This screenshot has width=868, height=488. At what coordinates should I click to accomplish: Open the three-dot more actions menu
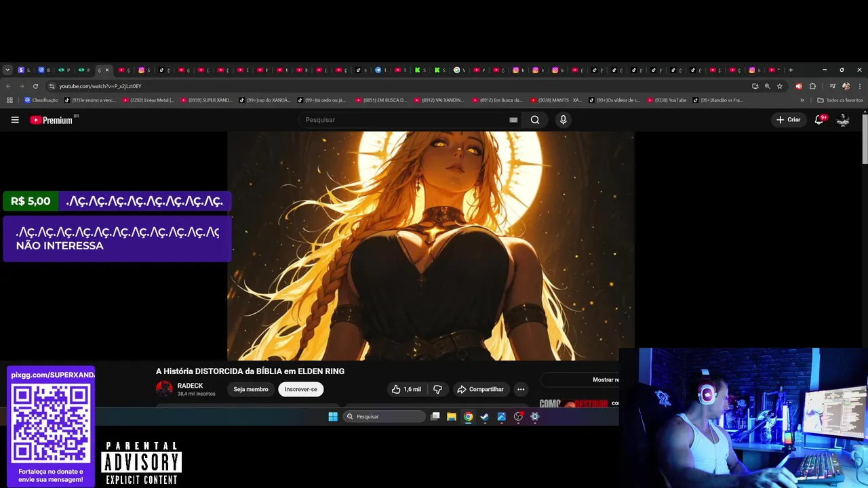pos(521,389)
